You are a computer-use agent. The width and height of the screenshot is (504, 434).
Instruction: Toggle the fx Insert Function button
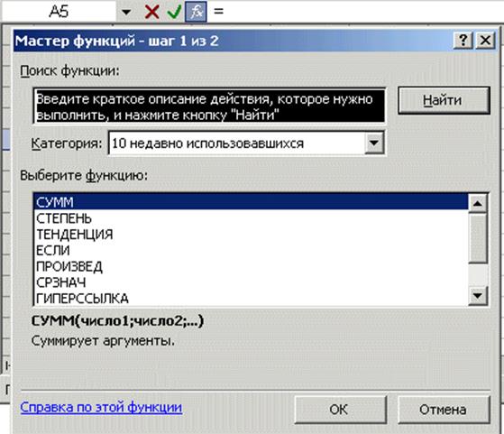[196, 12]
